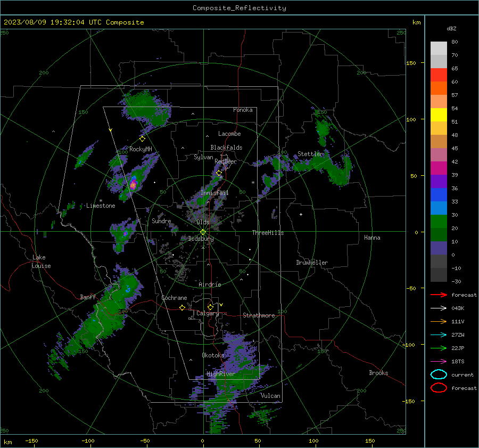Click the Sundre label

pyautogui.click(x=161, y=221)
